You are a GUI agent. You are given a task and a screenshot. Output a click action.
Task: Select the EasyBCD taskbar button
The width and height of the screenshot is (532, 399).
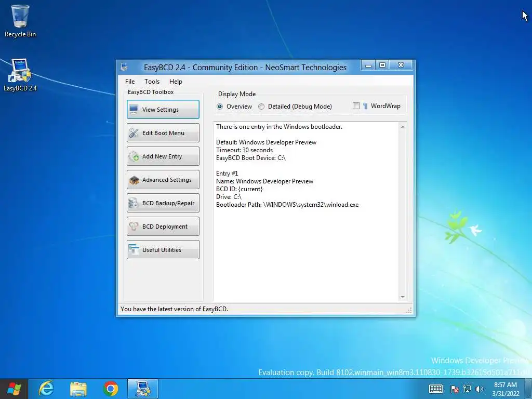click(x=143, y=389)
